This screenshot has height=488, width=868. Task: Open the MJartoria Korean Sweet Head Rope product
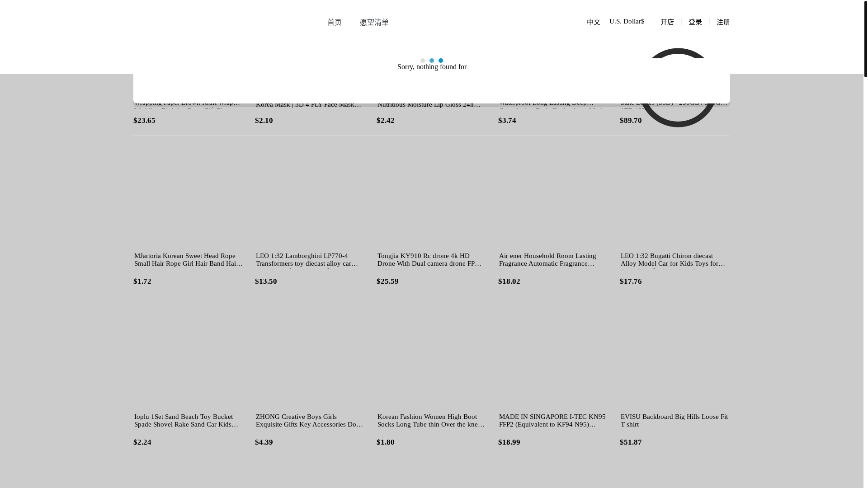tap(189, 260)
